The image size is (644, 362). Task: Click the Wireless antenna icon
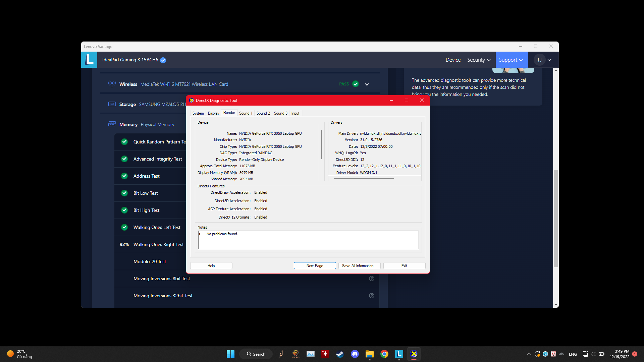pyautogui.click(x=112, y=84)
